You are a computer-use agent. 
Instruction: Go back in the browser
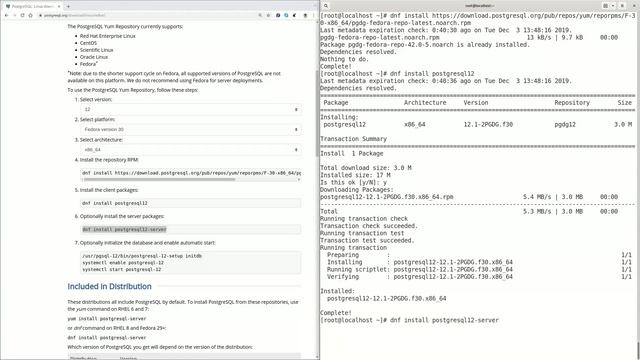(7, 15)
